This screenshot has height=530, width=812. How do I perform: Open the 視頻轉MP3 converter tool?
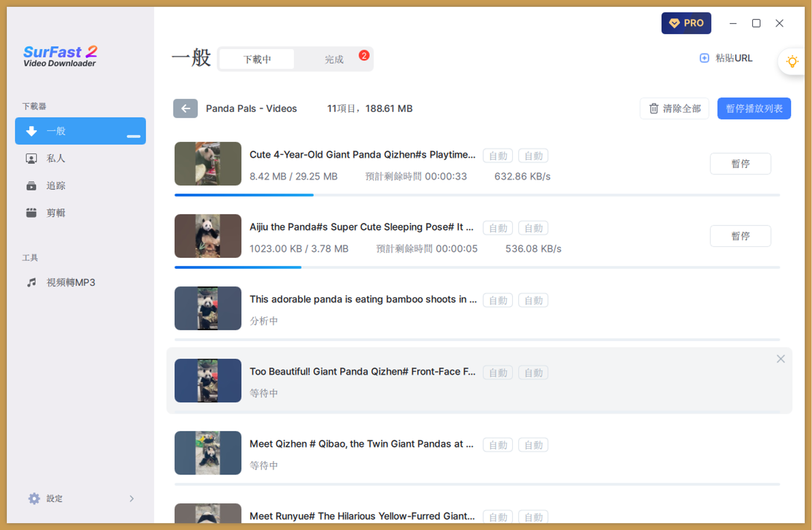coord(70,282)
